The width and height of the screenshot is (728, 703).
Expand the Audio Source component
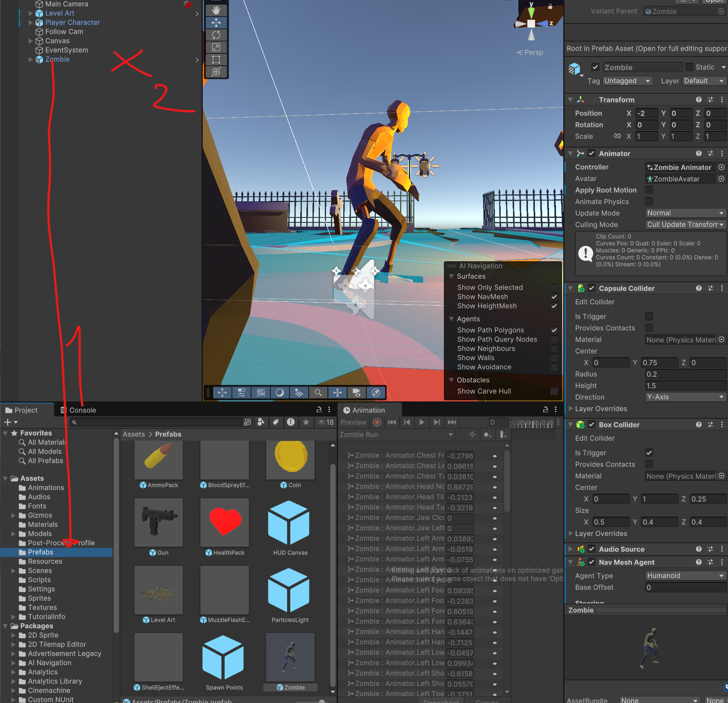[571, 549]
